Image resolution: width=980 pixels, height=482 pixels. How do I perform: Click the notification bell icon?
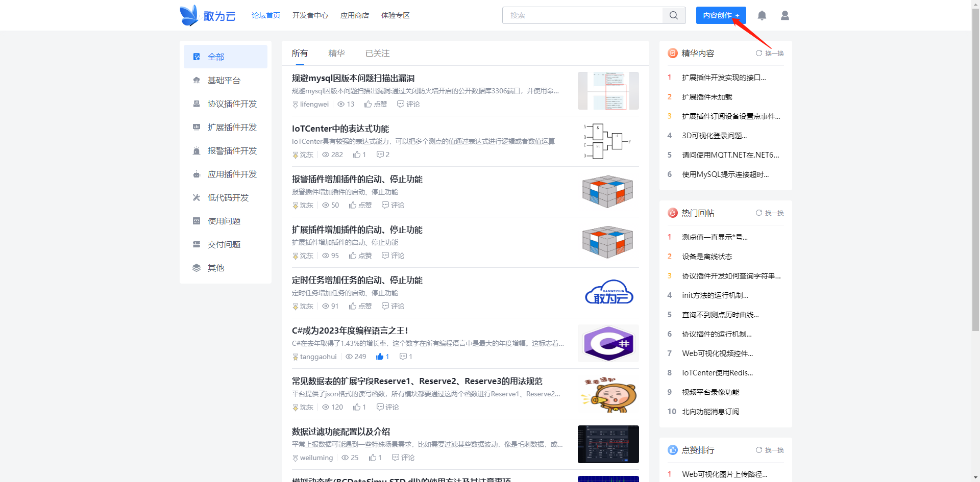tap(762, 15)
